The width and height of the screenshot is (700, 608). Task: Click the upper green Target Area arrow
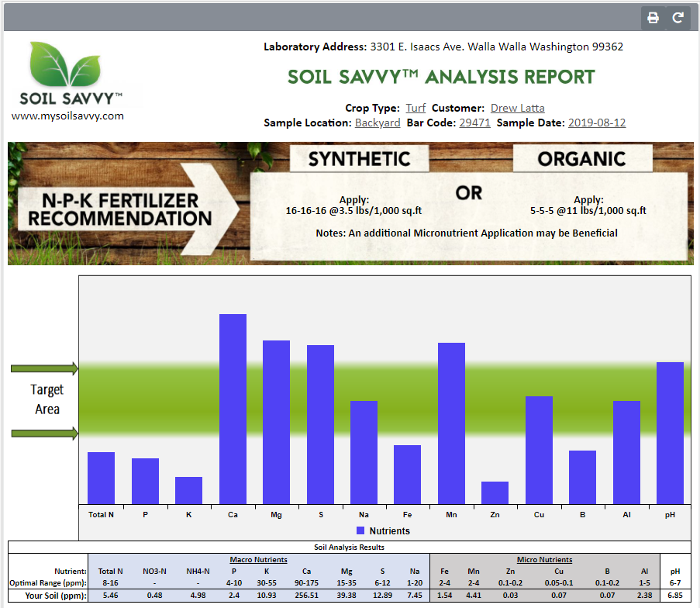[x=44, y=368]
